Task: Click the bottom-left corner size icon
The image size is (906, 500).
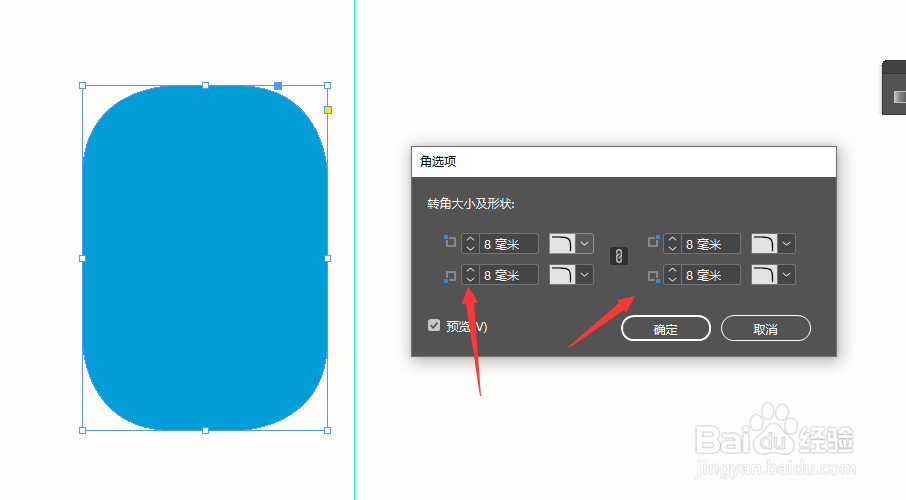Action: (450, 276)
